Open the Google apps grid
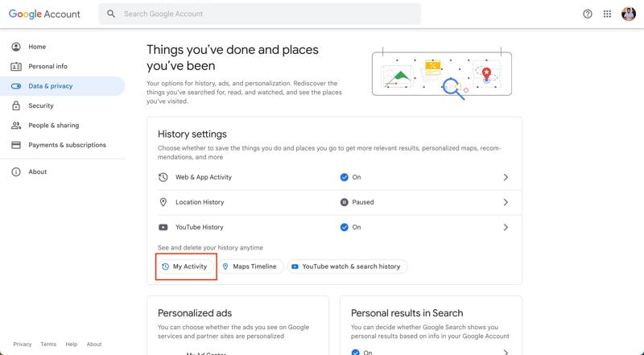Viewport: 644px width, 355px height. [x=607, y=14]
